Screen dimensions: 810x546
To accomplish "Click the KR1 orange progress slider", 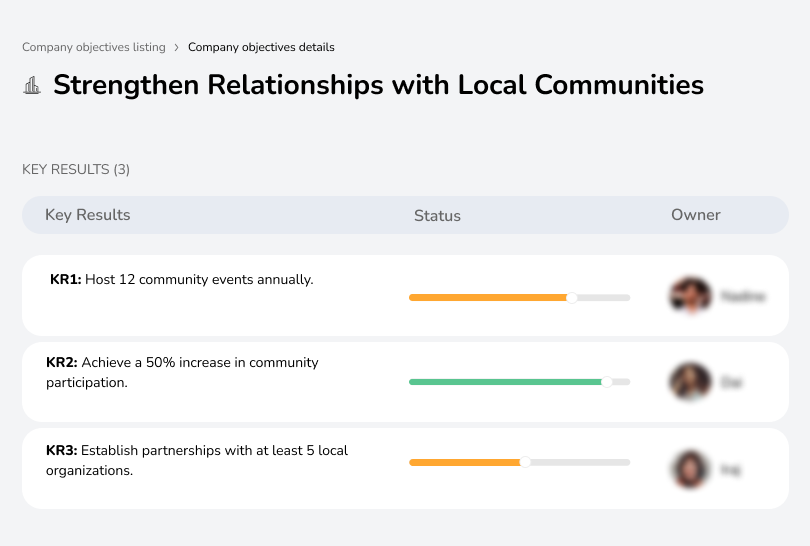I will 519,298.
